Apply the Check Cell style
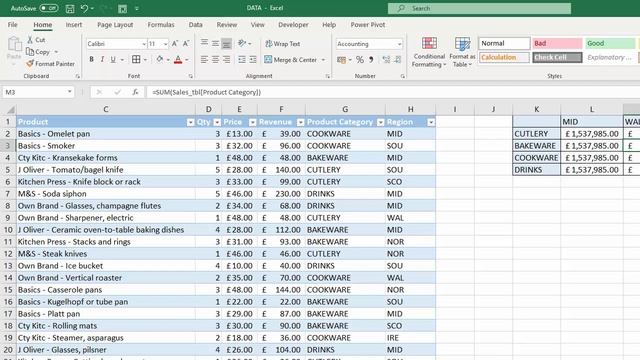Viewport: 640px width, 360px height. (x=557, y=57)
